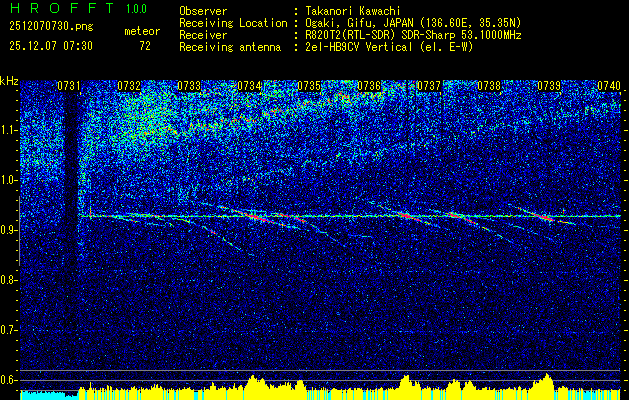Click the name Takanori Kawachi

[353, 11]
